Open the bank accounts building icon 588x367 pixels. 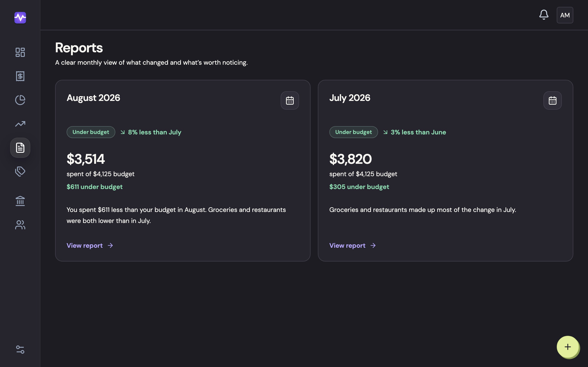[20, 201]
